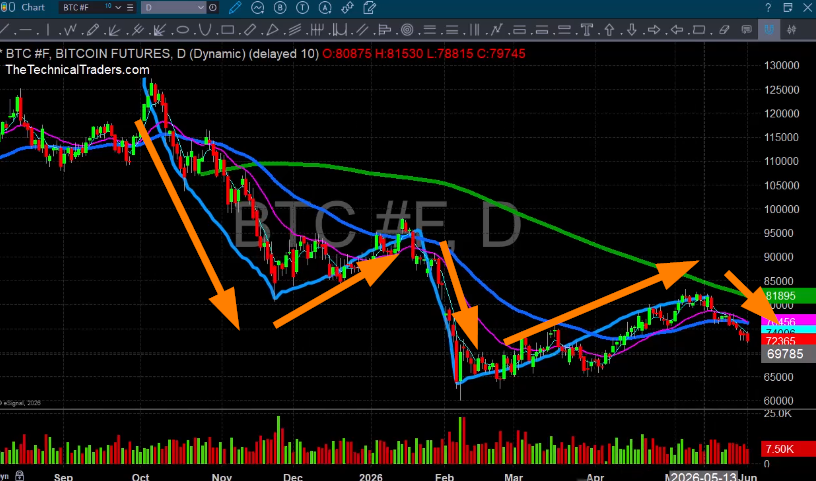
Task: Select the callout flag shape tool
Action: pyautogui.click(x=699, y=30)
